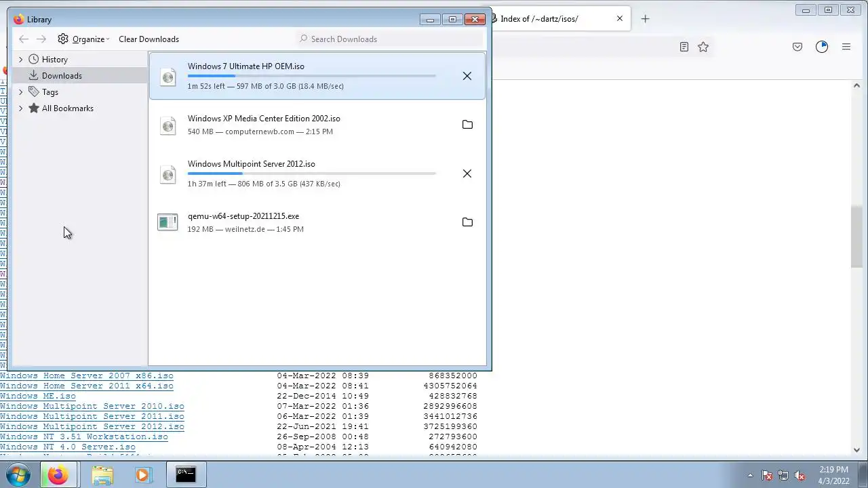Click the page scrollbar up arrow

(x=856, y=86)
